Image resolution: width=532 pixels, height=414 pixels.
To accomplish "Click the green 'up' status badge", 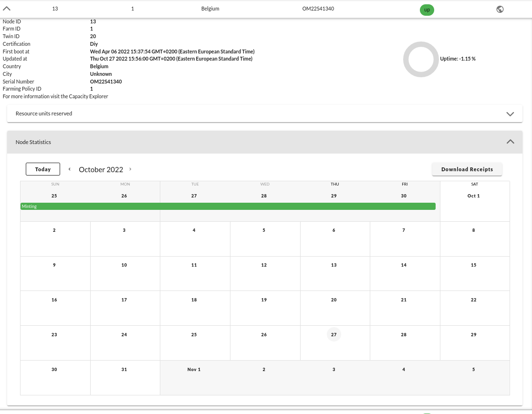I will tap(427, 10).
